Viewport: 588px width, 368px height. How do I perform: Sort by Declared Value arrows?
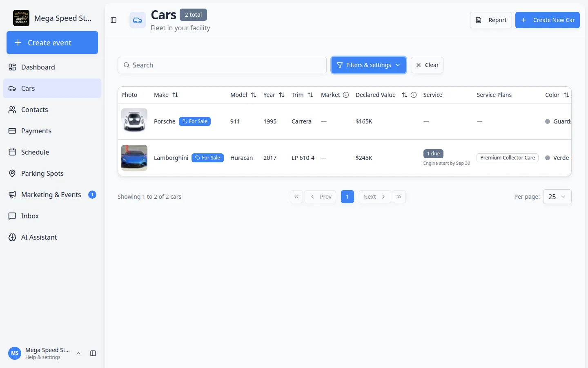pyautogui.click(x=405, y=95)
